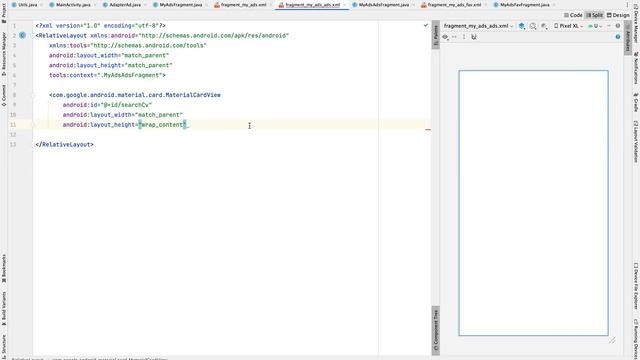Click the closing RelativeLayout tag

point(64,144)
